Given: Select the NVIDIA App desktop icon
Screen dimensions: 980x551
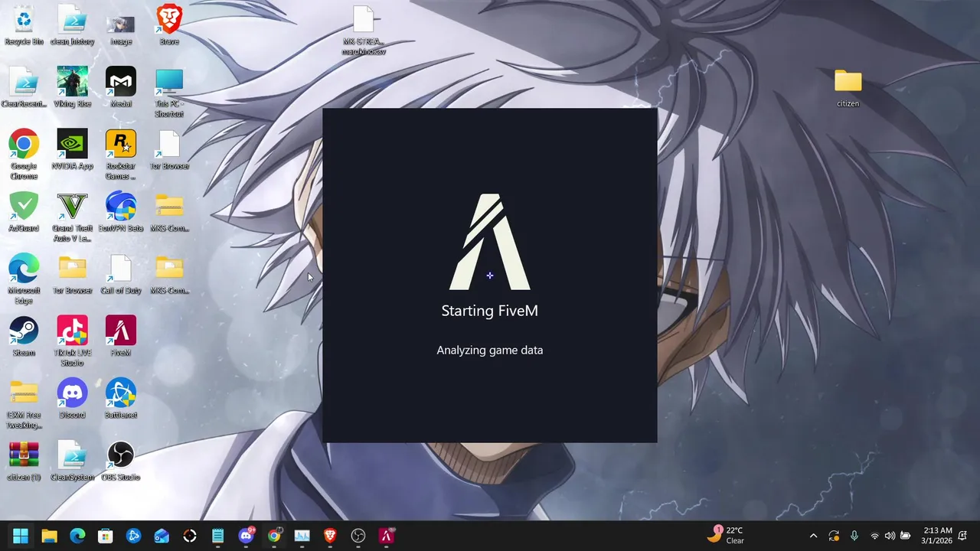Looking at the screenshot, I should point(72,149).
